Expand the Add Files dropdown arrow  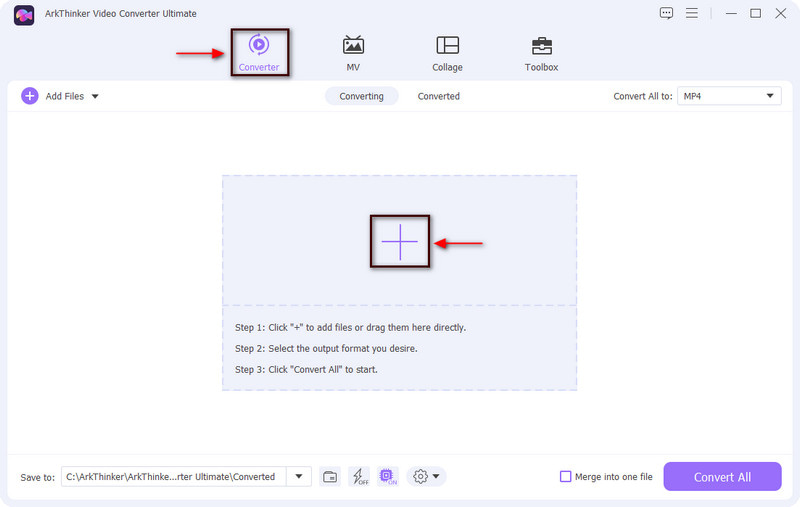click(x=95, y=96)
